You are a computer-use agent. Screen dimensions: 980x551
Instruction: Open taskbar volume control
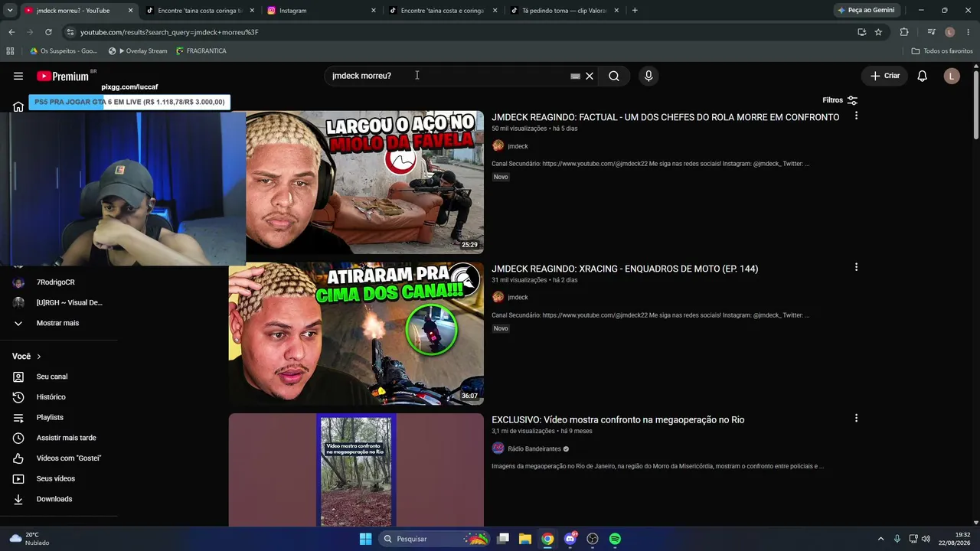926,539
